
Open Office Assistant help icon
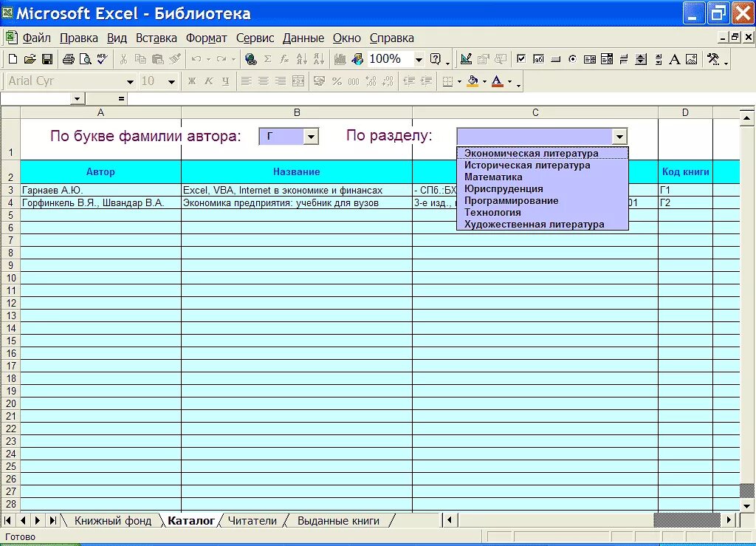click(x=436, y=59)
